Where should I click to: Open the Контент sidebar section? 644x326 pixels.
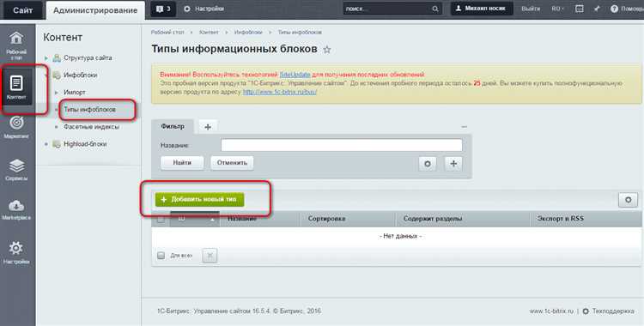point(16,88)
